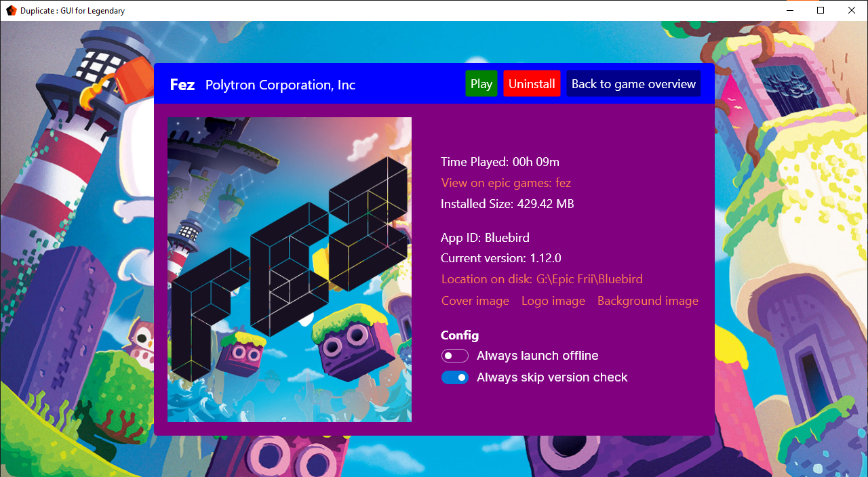This screenshot has width=868, height=477.
Task: Click the Fez game title heading
Action: (x=182, y=85)
